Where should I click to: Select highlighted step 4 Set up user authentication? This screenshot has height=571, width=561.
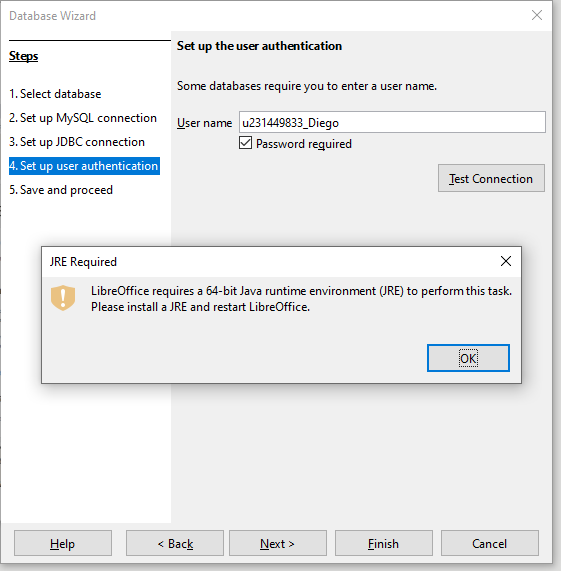click(x=84, y=166)
